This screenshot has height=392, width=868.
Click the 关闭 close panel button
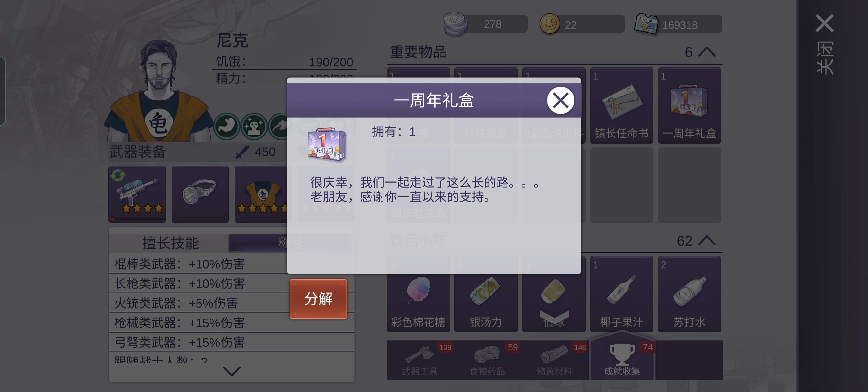(x=824, y=44)
